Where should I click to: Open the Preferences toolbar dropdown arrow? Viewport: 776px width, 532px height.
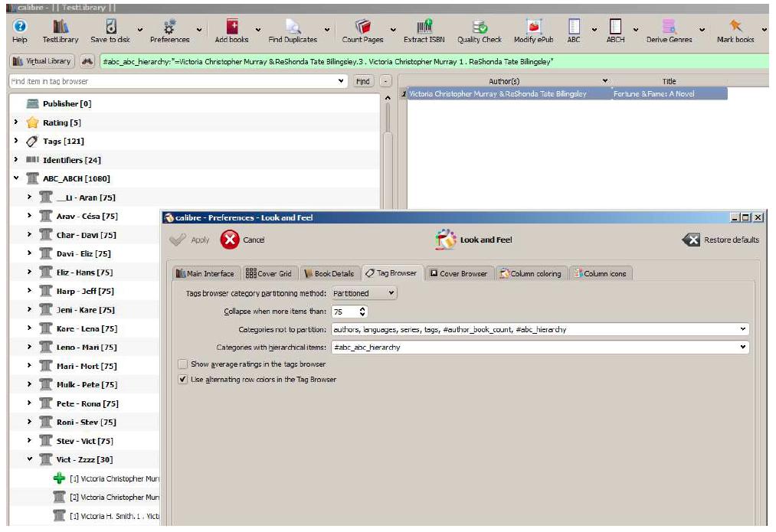tap(199, 30)
